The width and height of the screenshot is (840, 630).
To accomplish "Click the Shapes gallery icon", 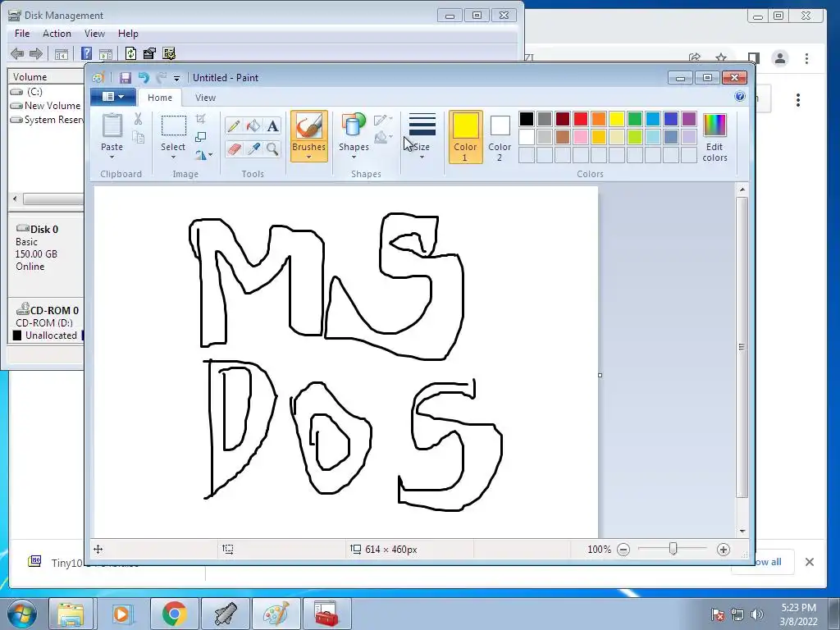I will point(354,126).
